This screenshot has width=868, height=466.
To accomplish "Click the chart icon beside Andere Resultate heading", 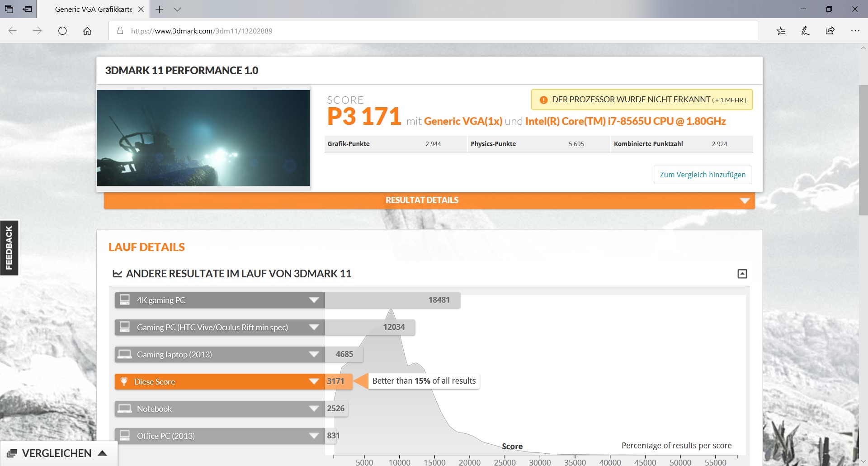I will tap(118, 274).
